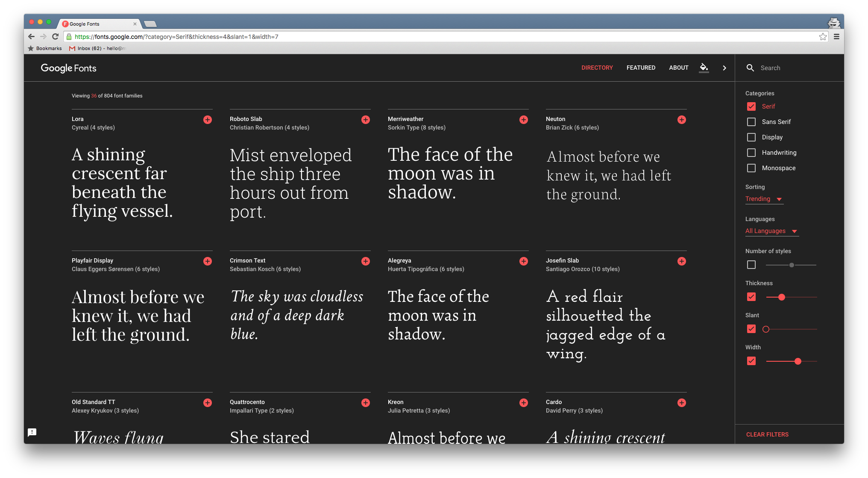Image resolution: width=868 pixels, height=478 pixels.
Task: Check the Sans Serif category
Action: (x=751, y=122)
